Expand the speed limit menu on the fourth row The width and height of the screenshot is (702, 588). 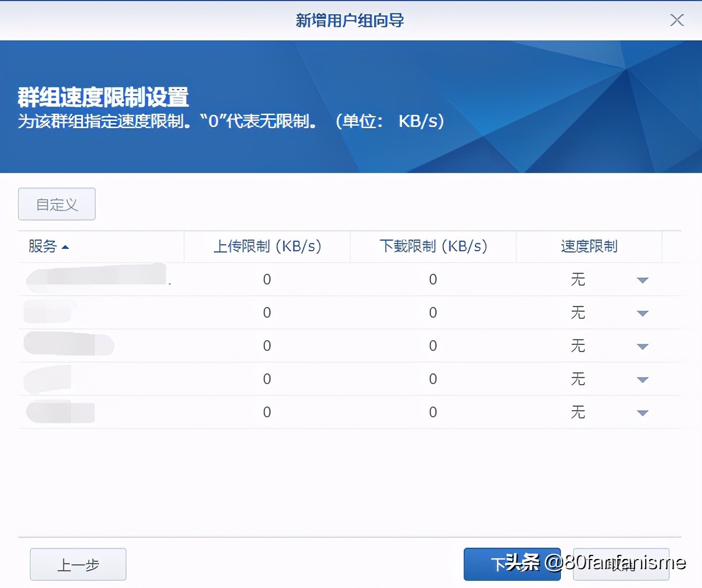pyautogui.click(x=642, y=379)
